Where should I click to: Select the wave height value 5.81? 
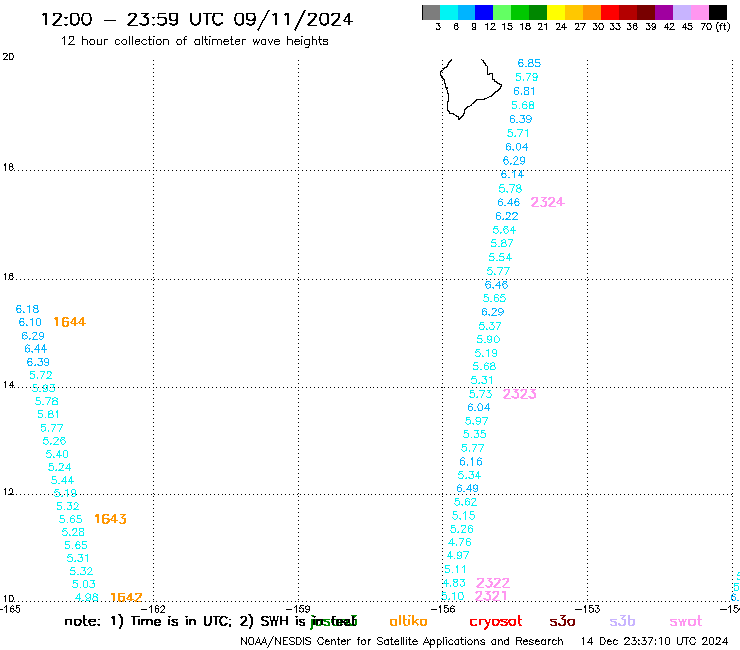[48, 414]
